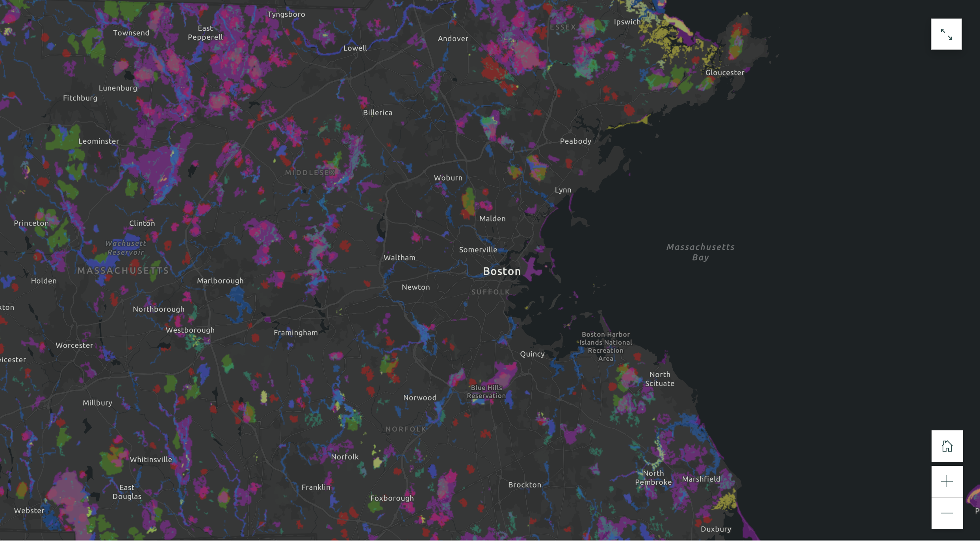Select the Gloucester map label
This screenshot has height=541, width=980.
(x=725, y=72)
